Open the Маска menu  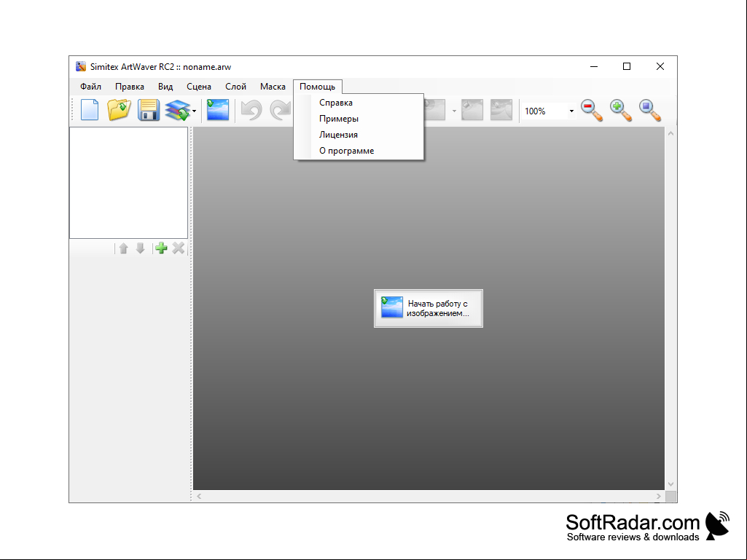point(273,87)
